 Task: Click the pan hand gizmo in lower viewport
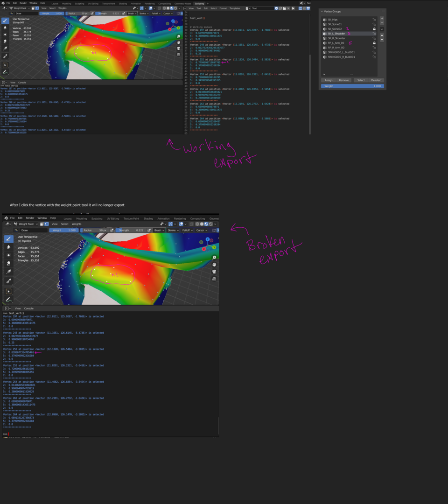pyautogui.click(x=214, y=265)
